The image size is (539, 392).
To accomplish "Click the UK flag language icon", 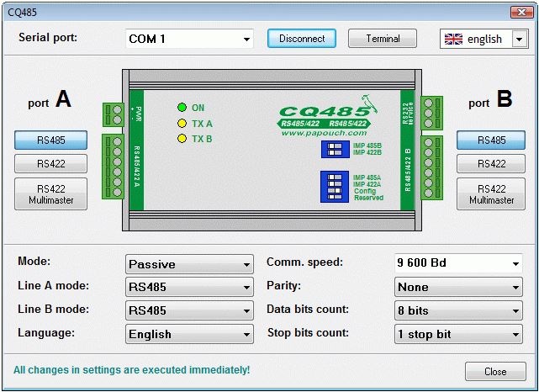I will pyautogui.click(x=453, y=39).
